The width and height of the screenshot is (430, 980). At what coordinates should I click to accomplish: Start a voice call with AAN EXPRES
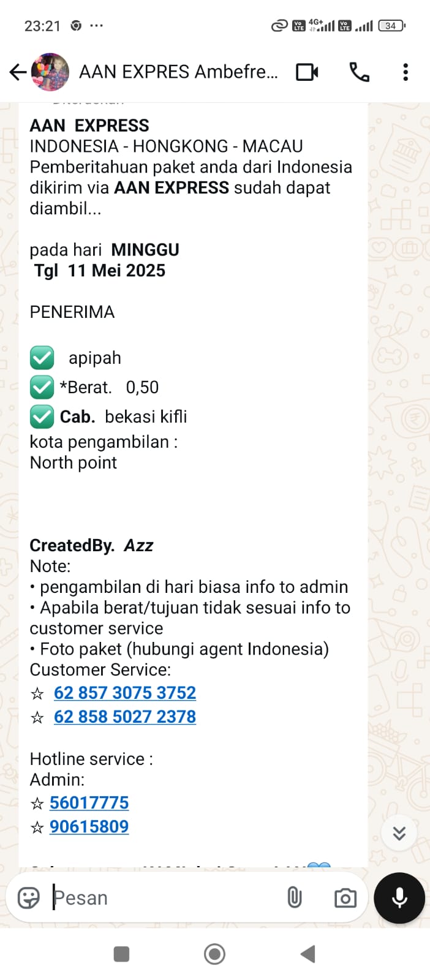[x=359, y=72]
